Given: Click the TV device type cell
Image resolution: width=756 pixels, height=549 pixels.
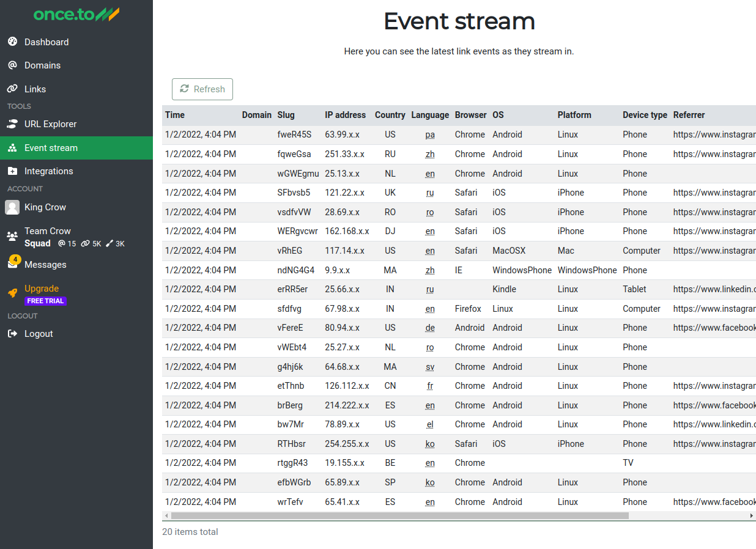Looking at the screenshot, I should [x=628, y=463].
